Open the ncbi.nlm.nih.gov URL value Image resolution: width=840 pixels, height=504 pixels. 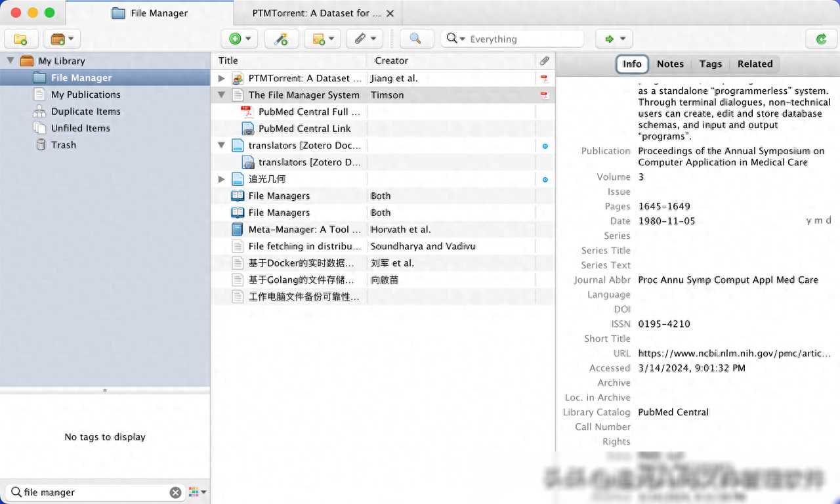[x=734, y=353]
